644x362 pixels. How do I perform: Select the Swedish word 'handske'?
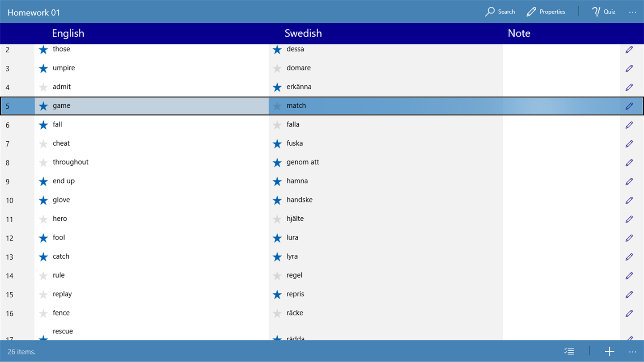point(300,200)
